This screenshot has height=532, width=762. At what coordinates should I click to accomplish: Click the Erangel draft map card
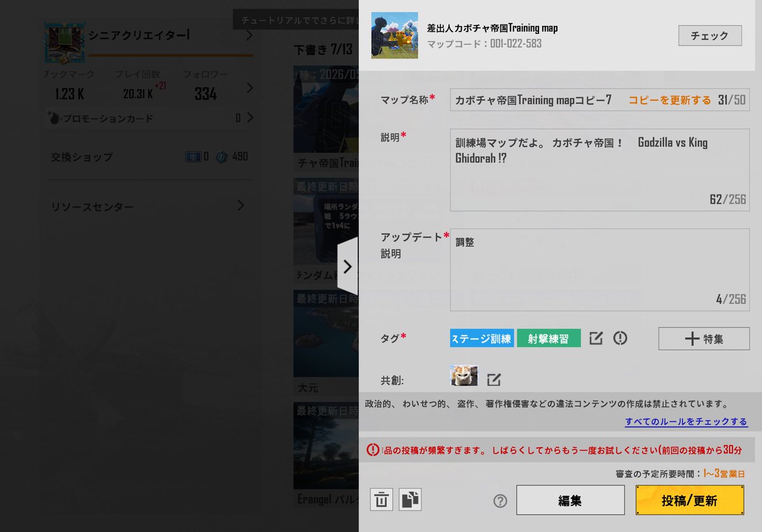(326, 455)
